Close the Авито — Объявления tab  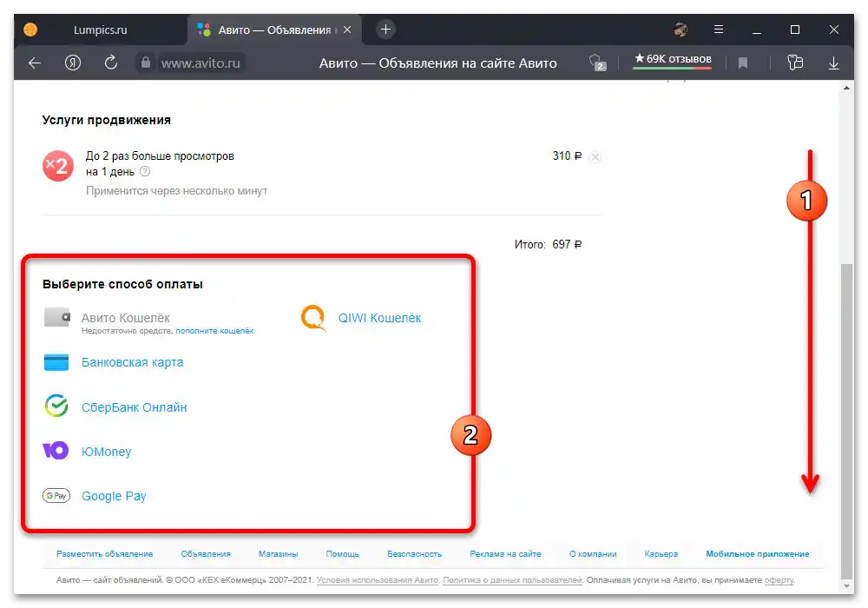(347, 30)
